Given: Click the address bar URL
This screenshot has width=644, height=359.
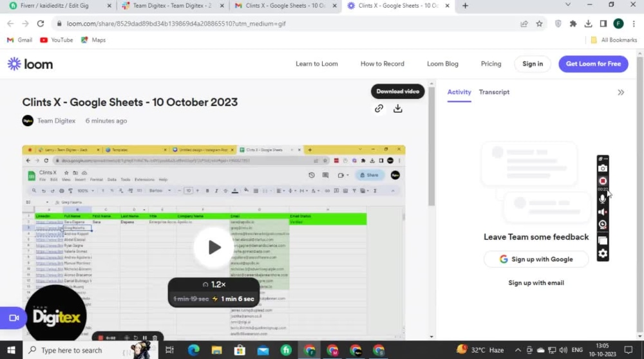Looking at the screenshot, I should 176,24.
